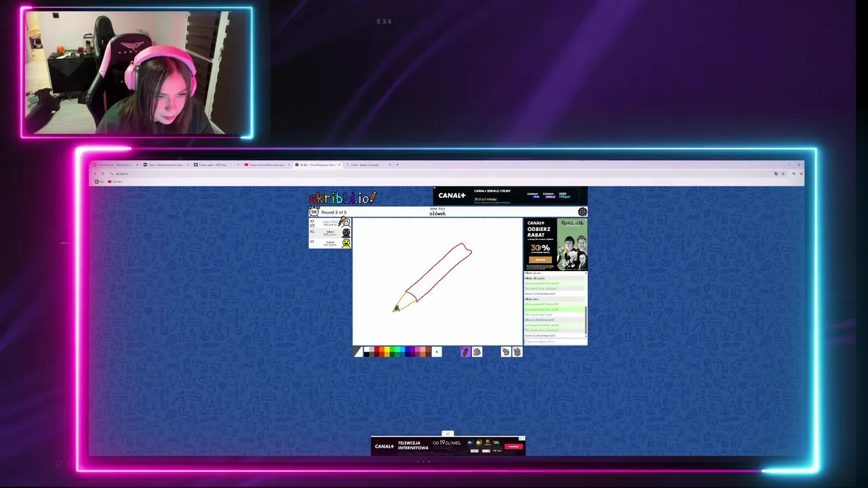
Task: Clear the canvas with trash icon
Action: point(517,352)
